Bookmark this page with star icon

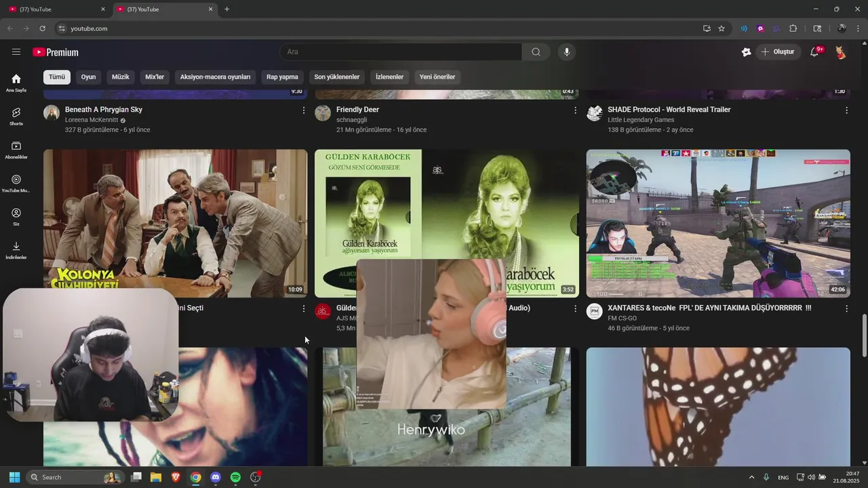[x=722, y=28]
